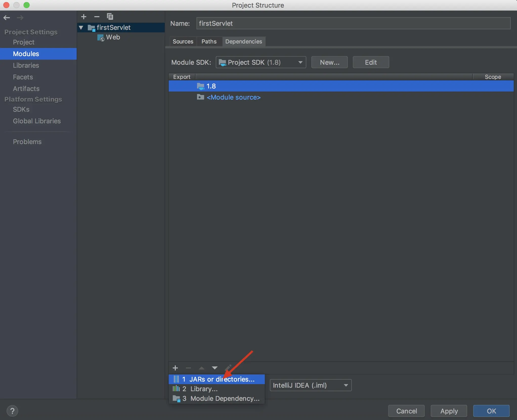Click the help question mark button
Viewport: 517px width, 420px height.
[12, 411]
